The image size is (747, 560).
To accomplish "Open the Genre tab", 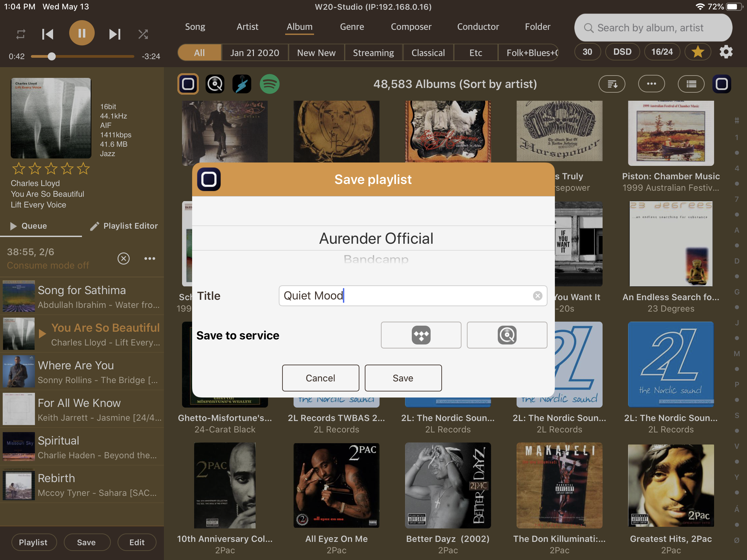I will [x=352, y=27].
